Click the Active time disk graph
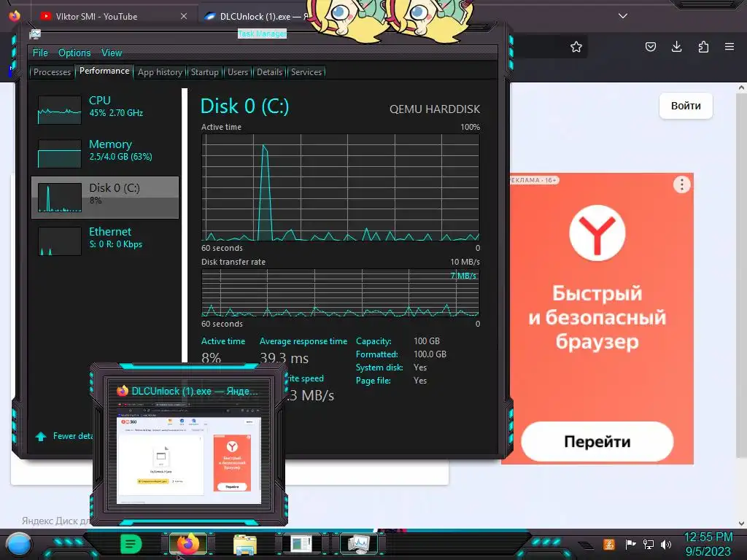Viewport: 747px width, 560px height. tap(341, 187)
